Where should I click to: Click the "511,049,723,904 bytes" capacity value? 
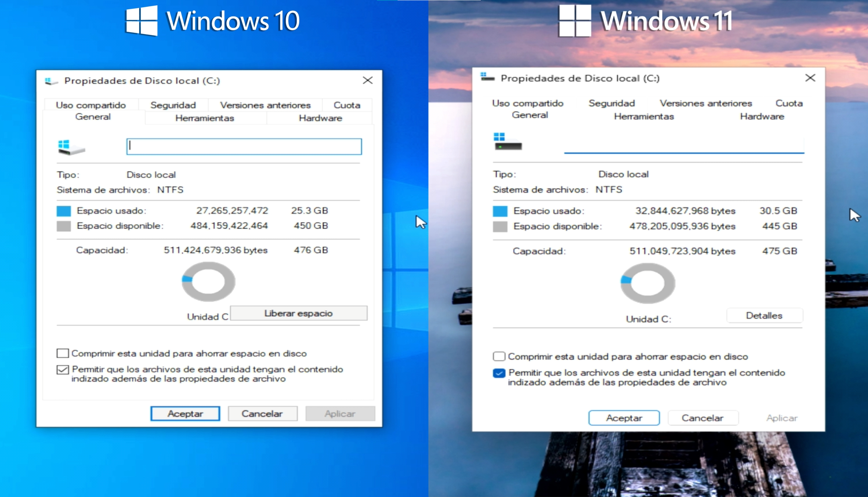682,251
